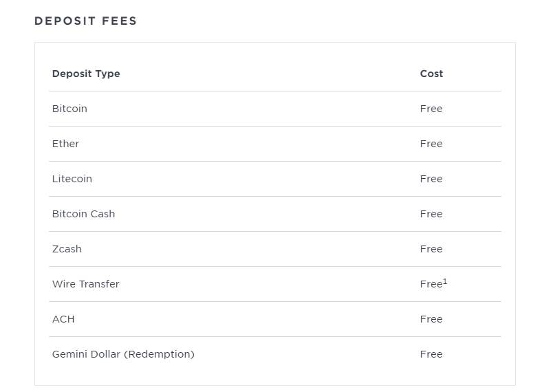Click the Free cost for Wire Transfer

tap(431, 284)
